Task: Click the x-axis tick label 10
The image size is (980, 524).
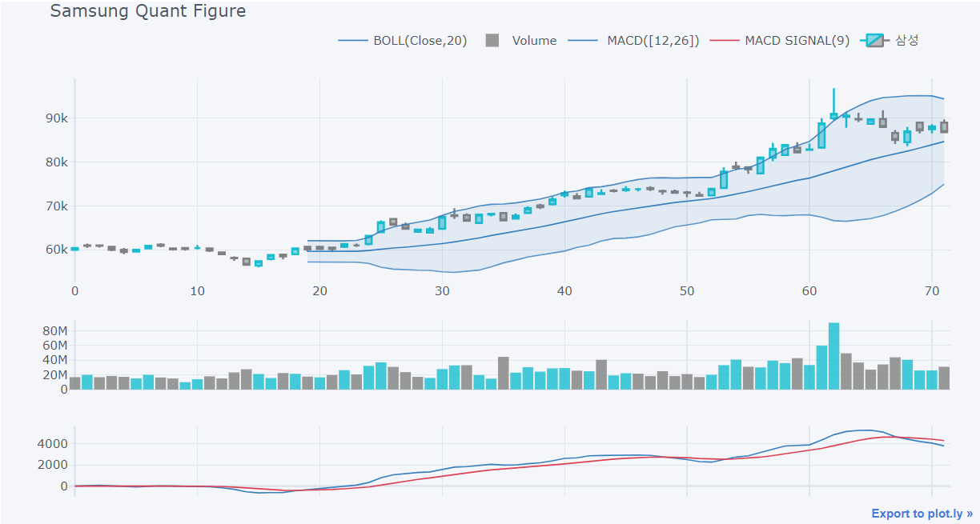Action: click(198, 291)
